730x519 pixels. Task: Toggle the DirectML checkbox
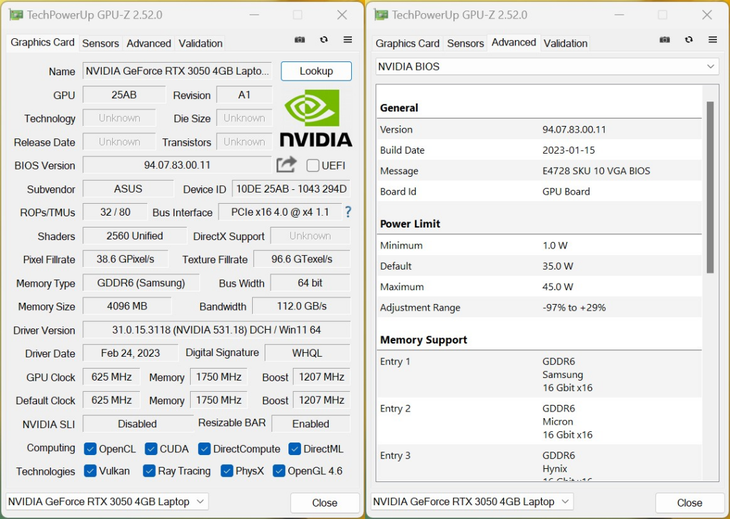pyautogui.click(x=294, y=449)
